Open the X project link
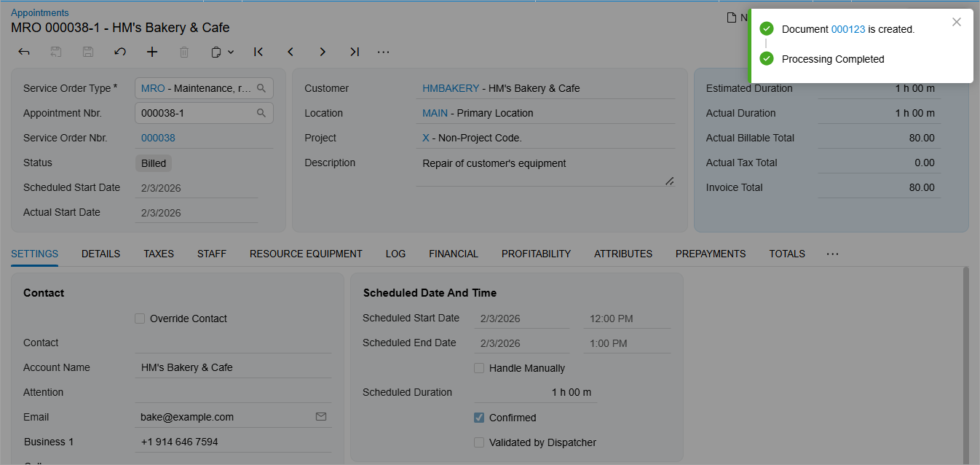Image resolution: width=980 pixels, height=465 pixels. [426, 138]
